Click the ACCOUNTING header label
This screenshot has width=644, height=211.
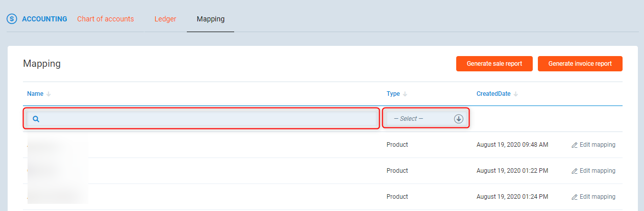pos(44,19)
